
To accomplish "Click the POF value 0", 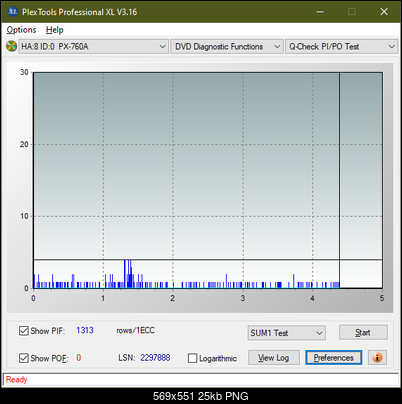I will [79, 358].
